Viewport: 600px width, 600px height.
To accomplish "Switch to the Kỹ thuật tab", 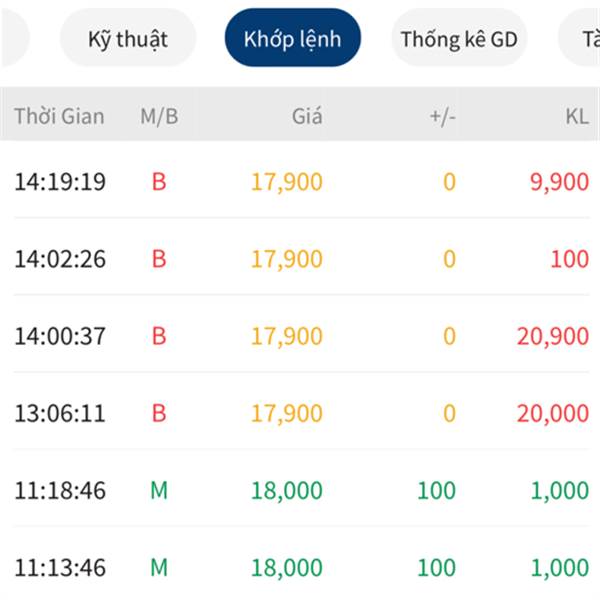I will (128, 38).
